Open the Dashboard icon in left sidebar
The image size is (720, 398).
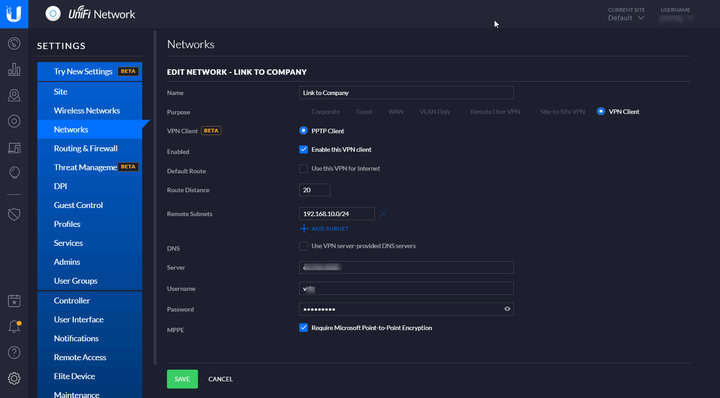(x=14, y=44)
